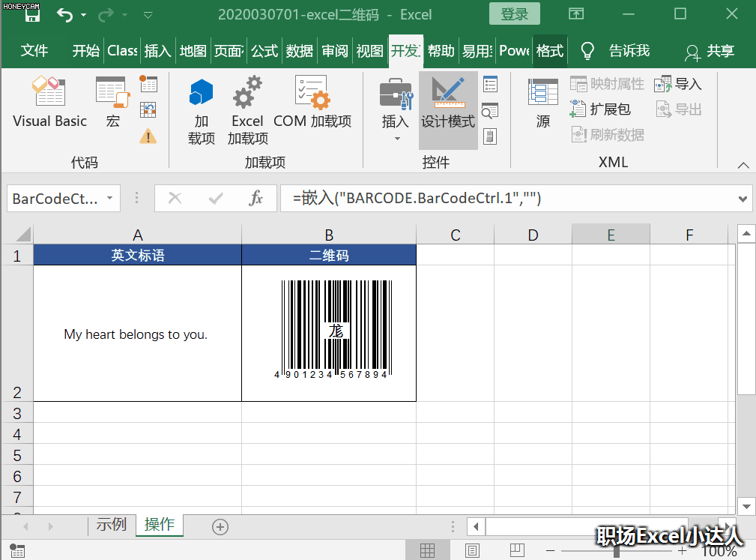Click 导入 XML import

pos(677,84)
